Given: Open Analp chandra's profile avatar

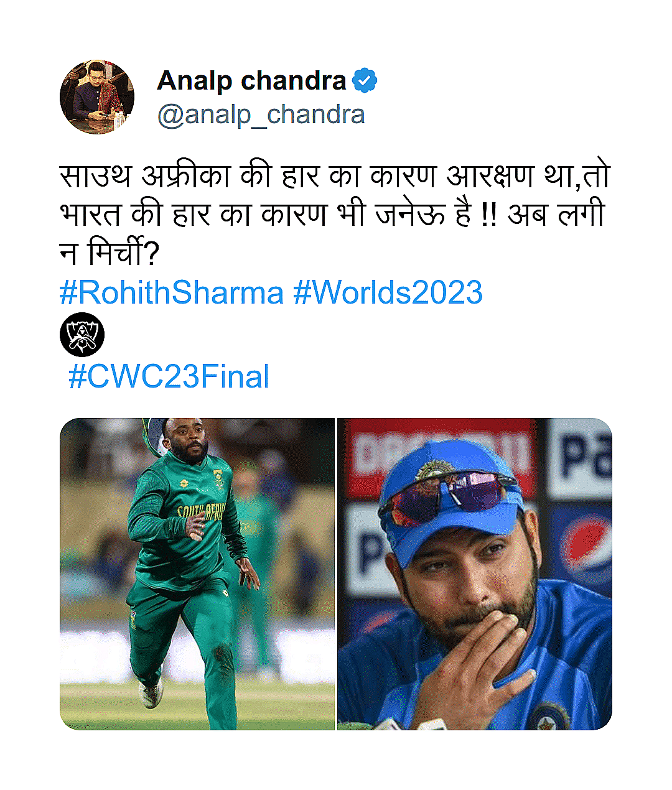Looking at the screenshot, I should point(97,97).
